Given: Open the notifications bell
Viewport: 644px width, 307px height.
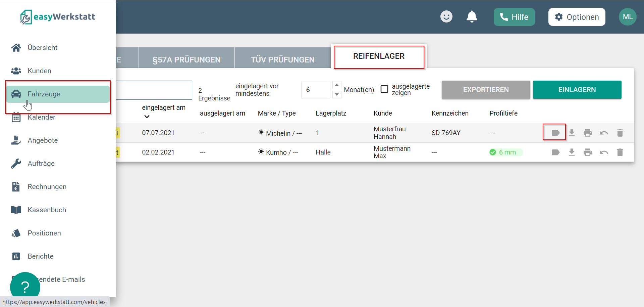Looking at the screenshot, I should (x=472, y=16).
